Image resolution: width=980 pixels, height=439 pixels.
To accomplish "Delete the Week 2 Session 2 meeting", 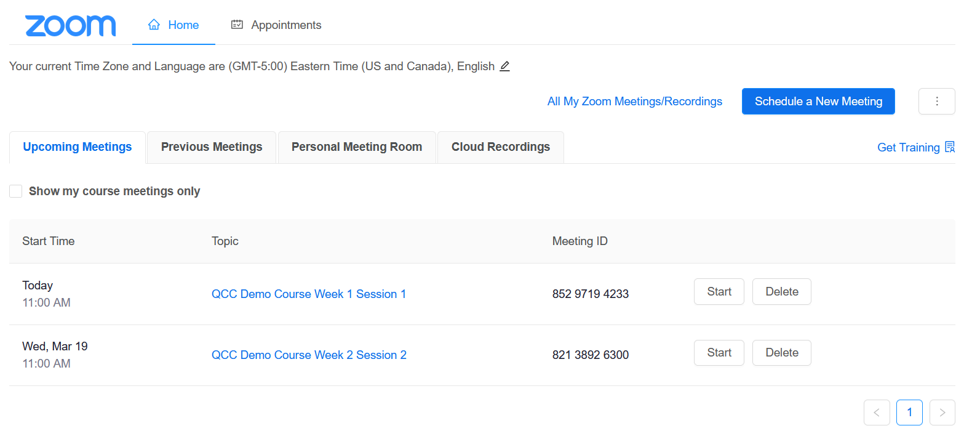I will 782,353.
